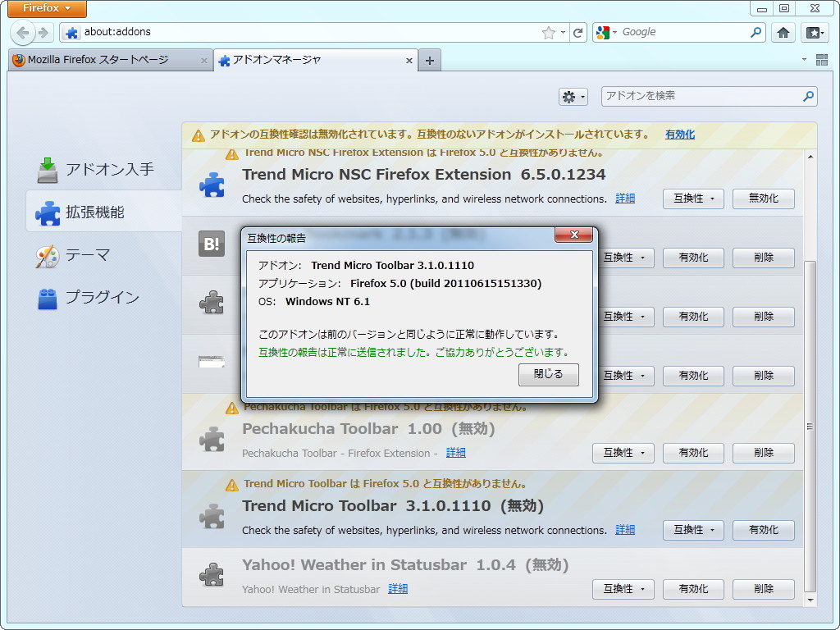Image resolution: width=840 pixels, height=630 pixels.
Task: Click the Trend Micro Toolbar puzzle icon
Action: point(212,517)
